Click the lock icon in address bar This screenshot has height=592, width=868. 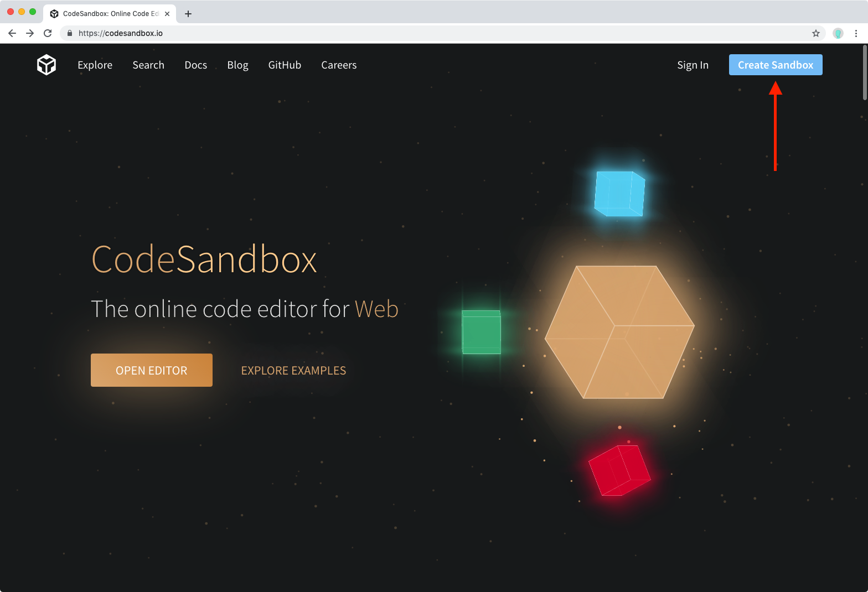point(70,33)
